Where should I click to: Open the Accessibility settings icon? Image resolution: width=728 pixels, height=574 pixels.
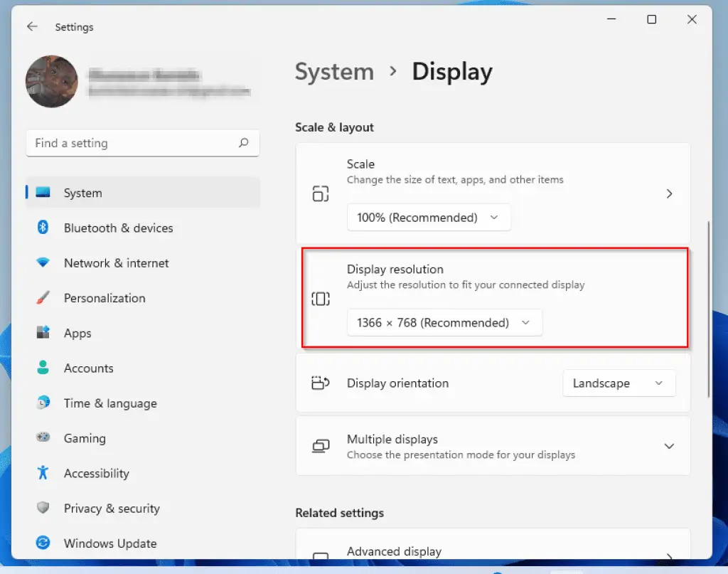pos(43,473)
